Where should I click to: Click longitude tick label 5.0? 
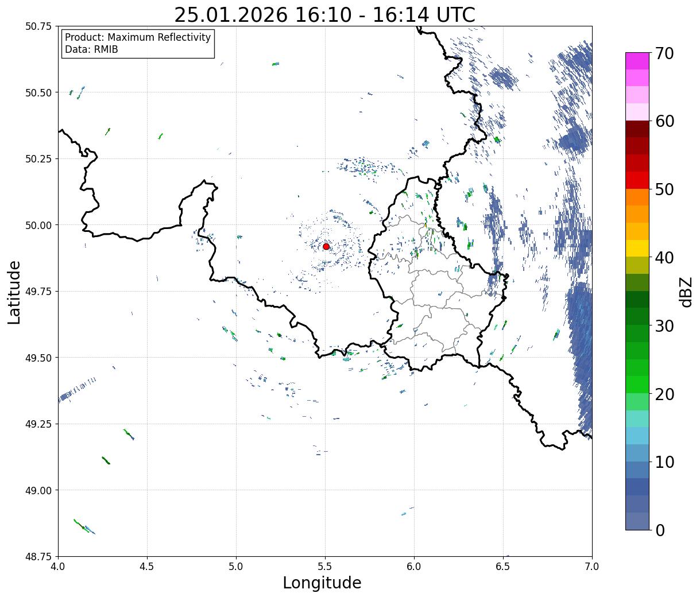(236, 567)
